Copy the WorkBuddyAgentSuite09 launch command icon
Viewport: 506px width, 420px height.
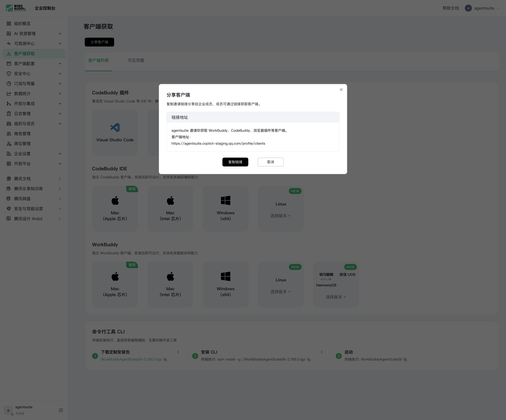pos(405,360)
